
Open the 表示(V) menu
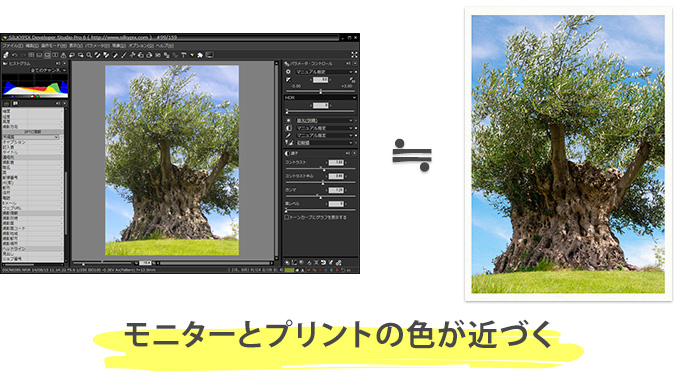click(76, 46)
